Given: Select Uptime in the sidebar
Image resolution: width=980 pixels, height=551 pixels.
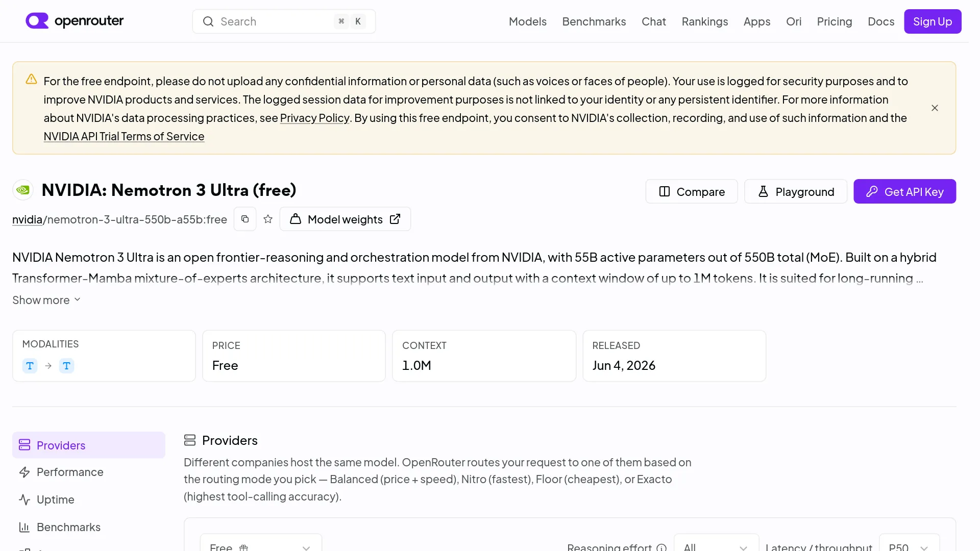Looking at the screenshot, I should coord(89,500).
